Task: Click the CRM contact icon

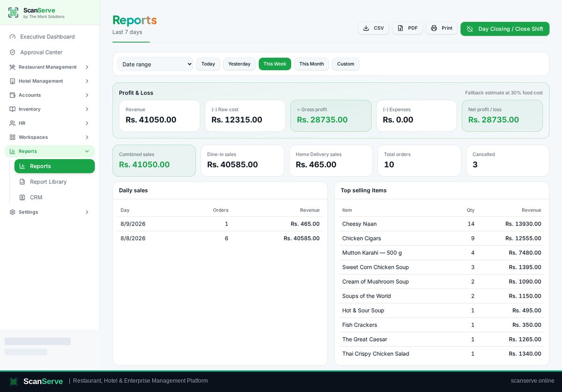Action: (x=22, y=198)
